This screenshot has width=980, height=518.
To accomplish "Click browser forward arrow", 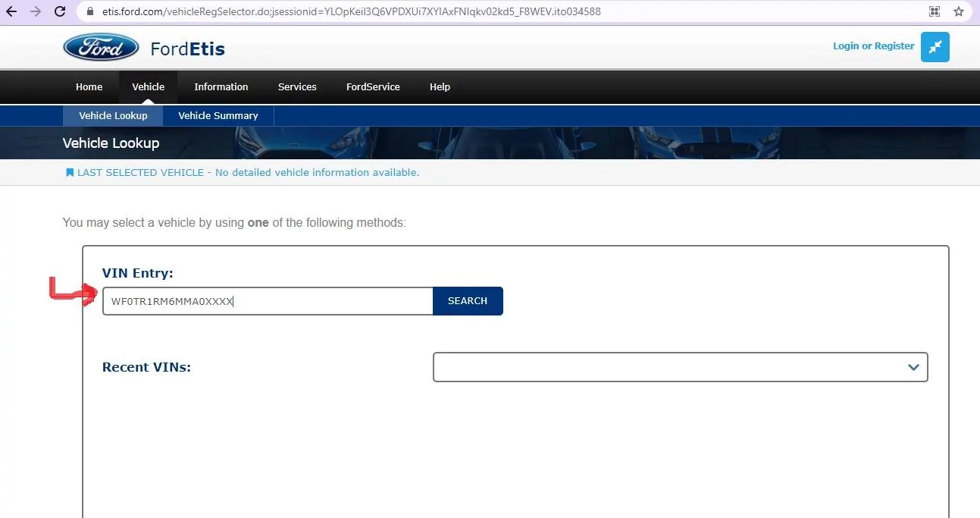I will coord(36,11).
